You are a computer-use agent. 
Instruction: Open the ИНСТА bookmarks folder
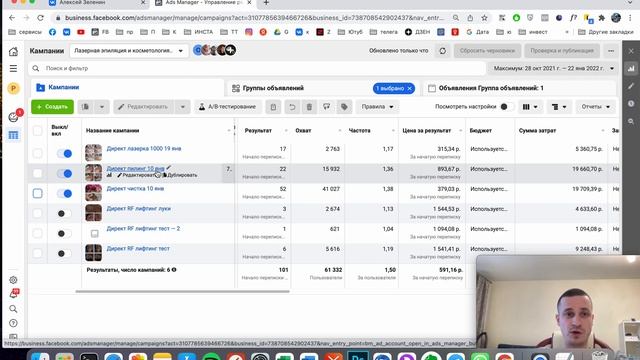point(198,32)
